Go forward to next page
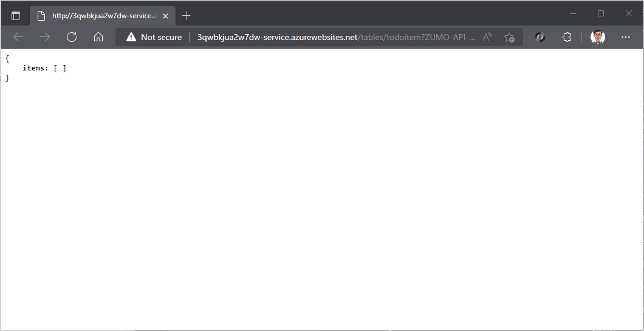The width and height of the screenshot is (644, 331). point(45,38)
